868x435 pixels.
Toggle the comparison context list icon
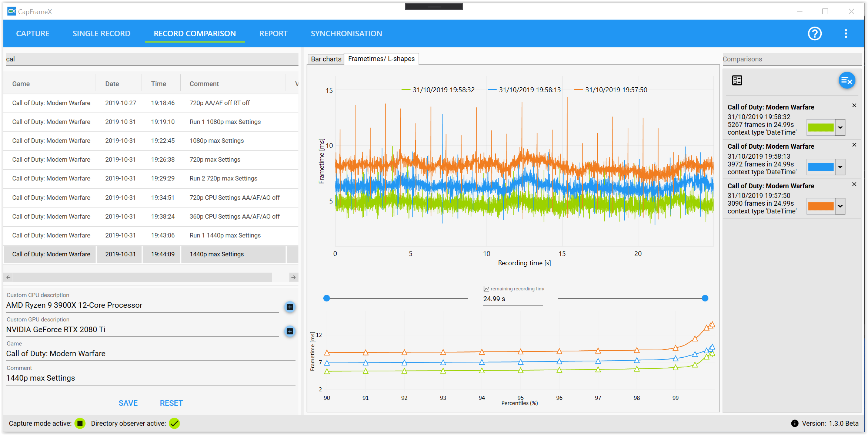tap(737, 80)
